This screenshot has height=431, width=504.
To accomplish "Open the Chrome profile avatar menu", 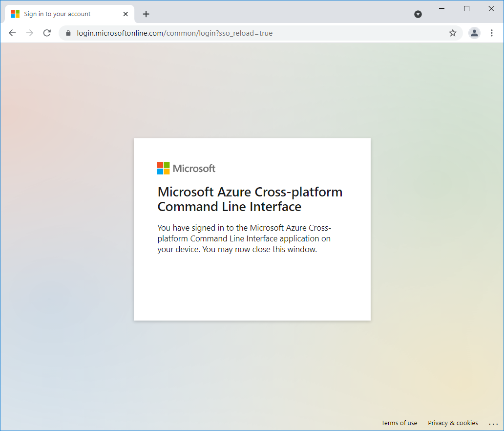I will click(x=474, y=33).
